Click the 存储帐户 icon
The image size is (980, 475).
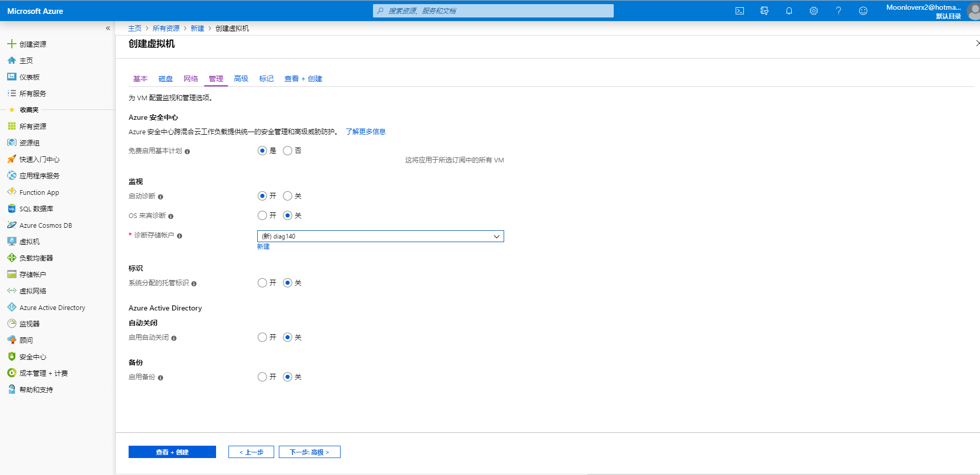coord(11,274)
